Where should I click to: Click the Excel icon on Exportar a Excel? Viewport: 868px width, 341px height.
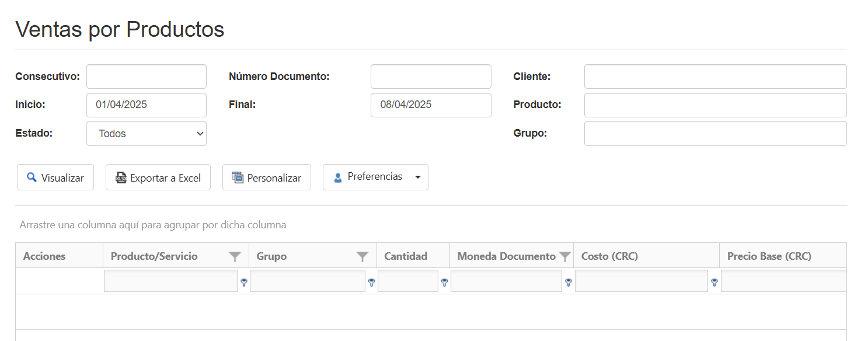pos(121,178)
